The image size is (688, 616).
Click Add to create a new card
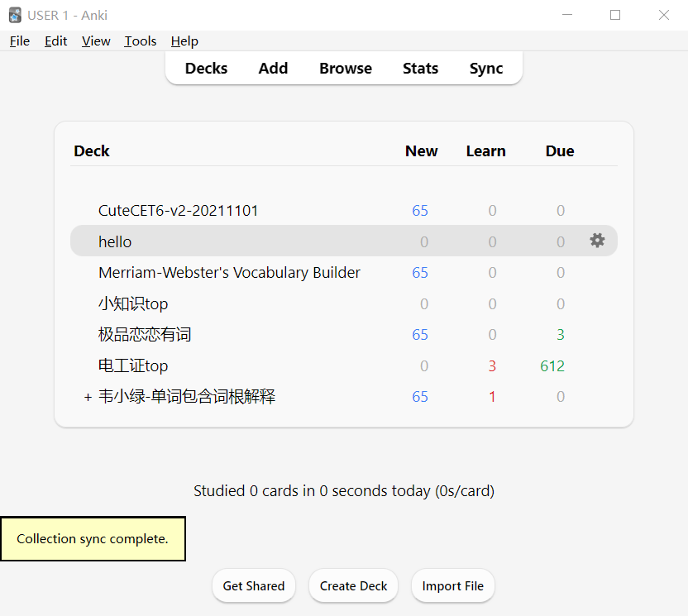pos(273,69)
